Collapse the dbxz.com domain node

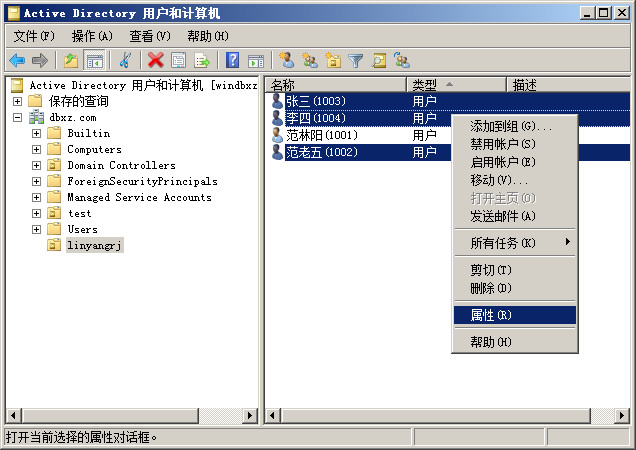(17, 117)
